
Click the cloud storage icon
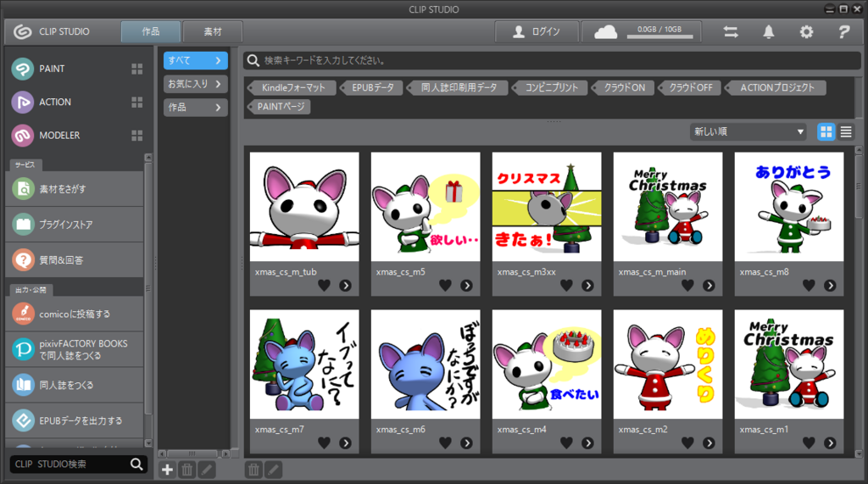[x=605, y=32]
